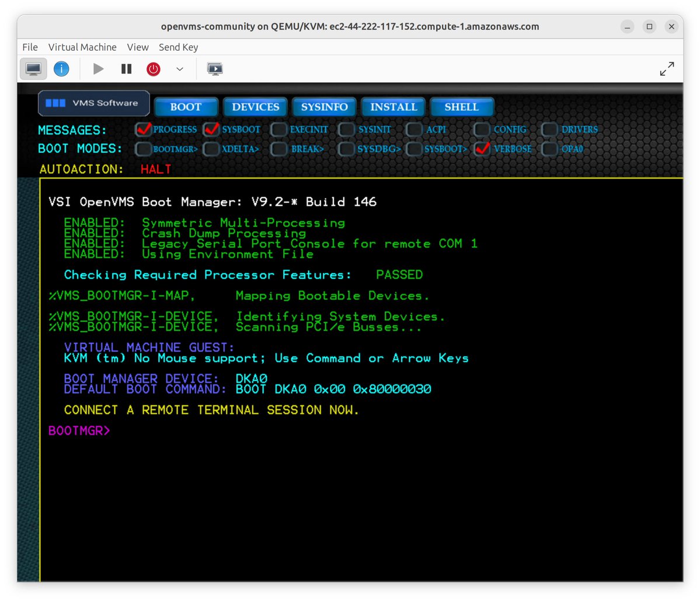The height and width of the screenshot is (601, 700).
Task: Enable the CONFIG messages checkbox
Action: [482, 130]
